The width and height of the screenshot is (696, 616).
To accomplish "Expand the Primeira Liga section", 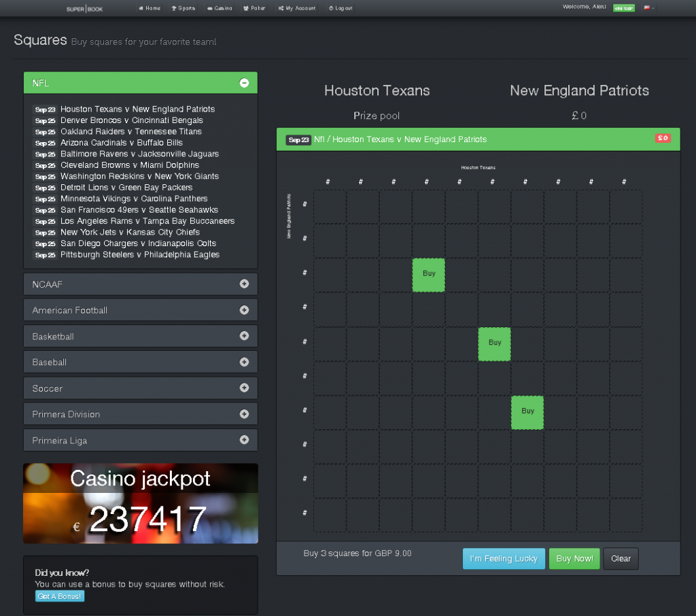I will (x=244, y=439).
